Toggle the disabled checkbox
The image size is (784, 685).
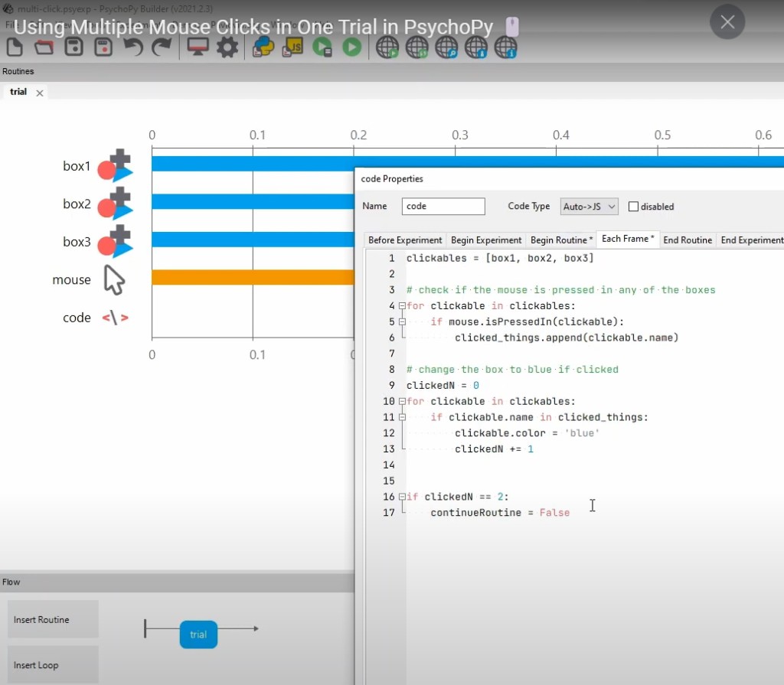pyautogui.click(x=633, y=207)
